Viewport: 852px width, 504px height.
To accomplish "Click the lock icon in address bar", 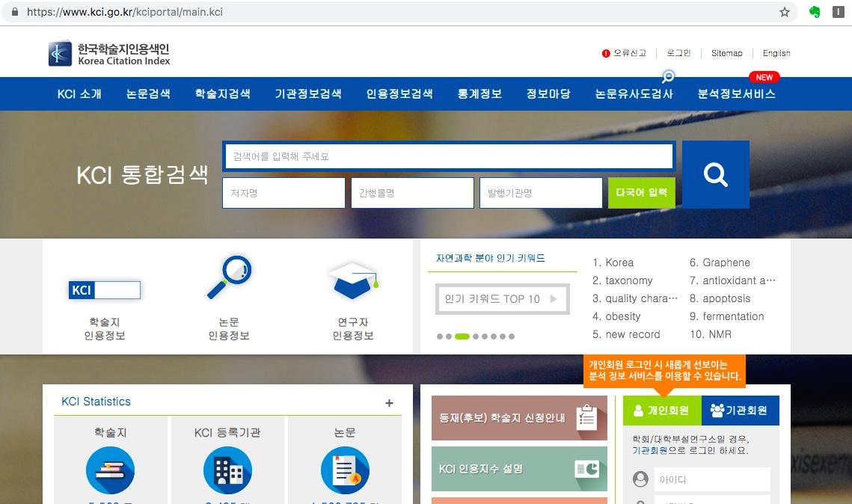I will 15,12.
